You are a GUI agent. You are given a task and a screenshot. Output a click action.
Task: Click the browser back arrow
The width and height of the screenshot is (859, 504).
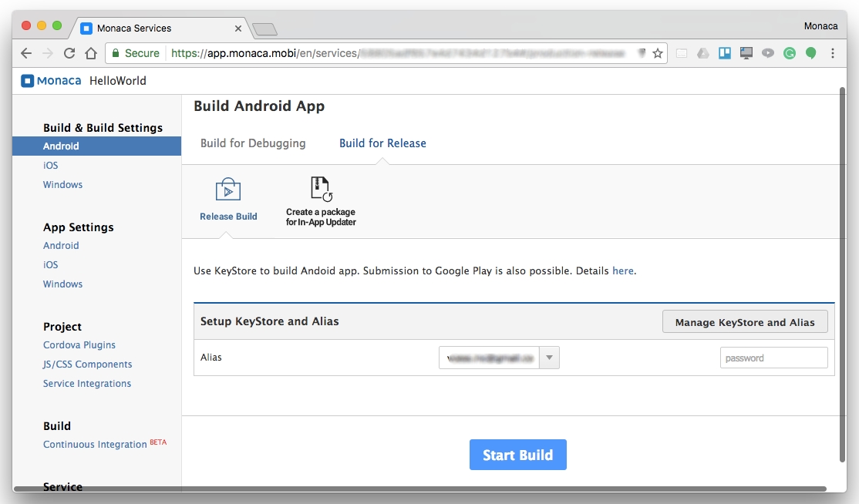point(25,53)
